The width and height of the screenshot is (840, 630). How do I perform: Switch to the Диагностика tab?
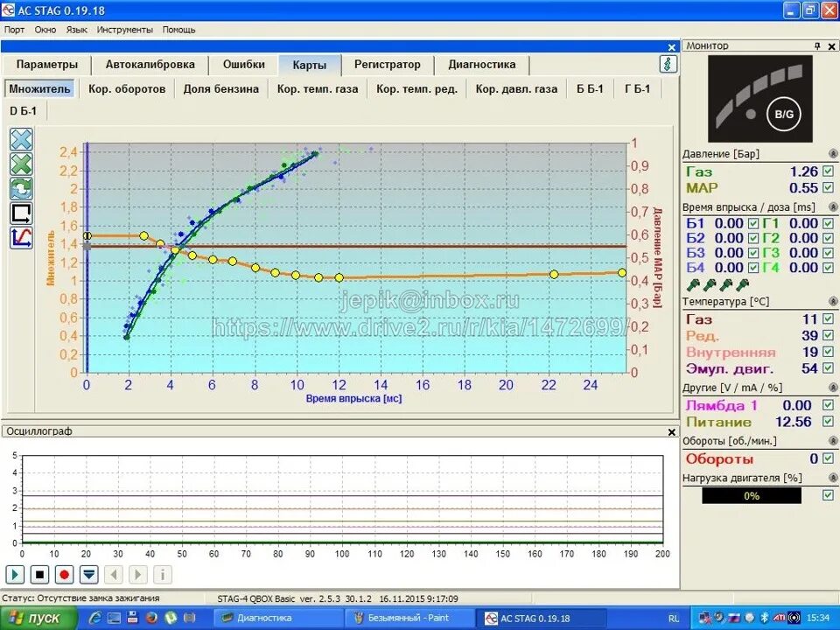[x=482, y=65]
